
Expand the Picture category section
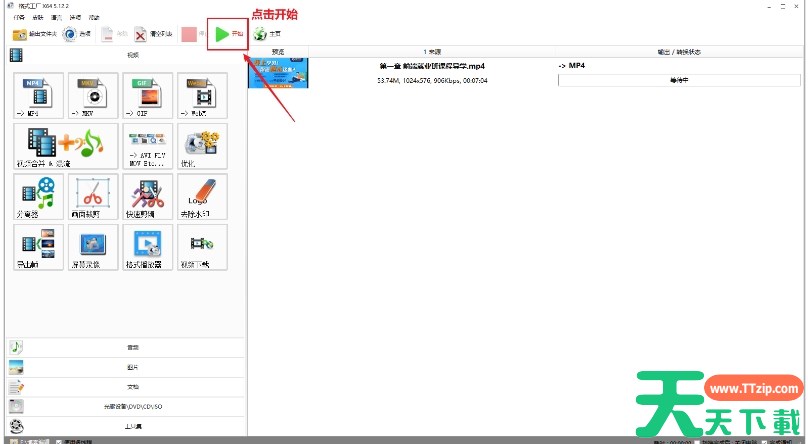pos(126,367)
